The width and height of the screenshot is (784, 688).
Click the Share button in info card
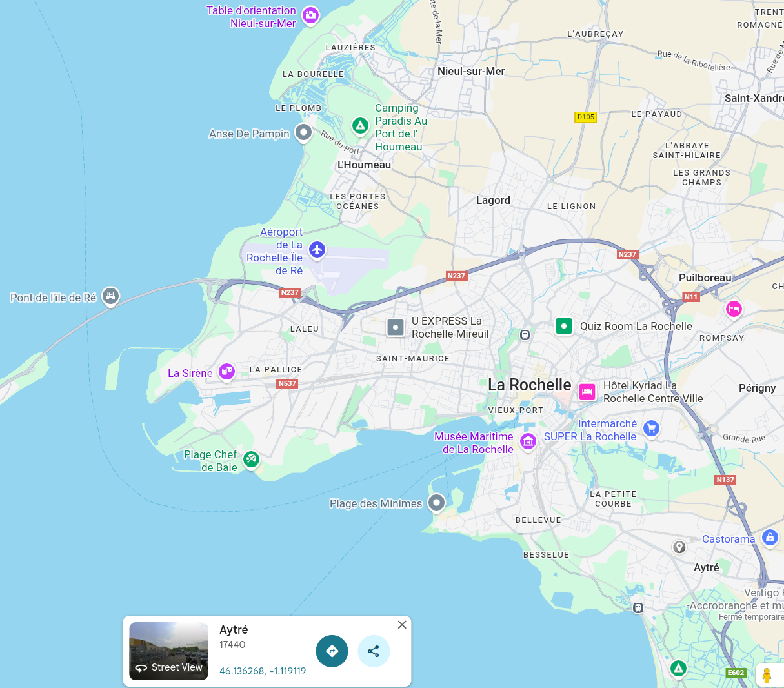tap(374, 651)
